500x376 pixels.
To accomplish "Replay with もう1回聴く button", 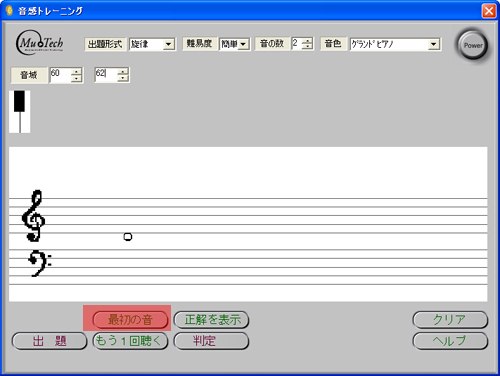I will (130, 341).
